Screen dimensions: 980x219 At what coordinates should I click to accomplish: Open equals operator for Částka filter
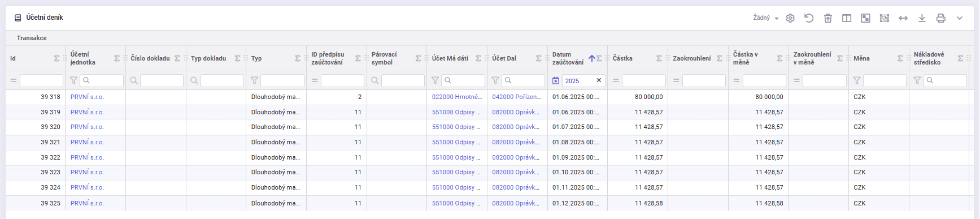pos(616,80)
